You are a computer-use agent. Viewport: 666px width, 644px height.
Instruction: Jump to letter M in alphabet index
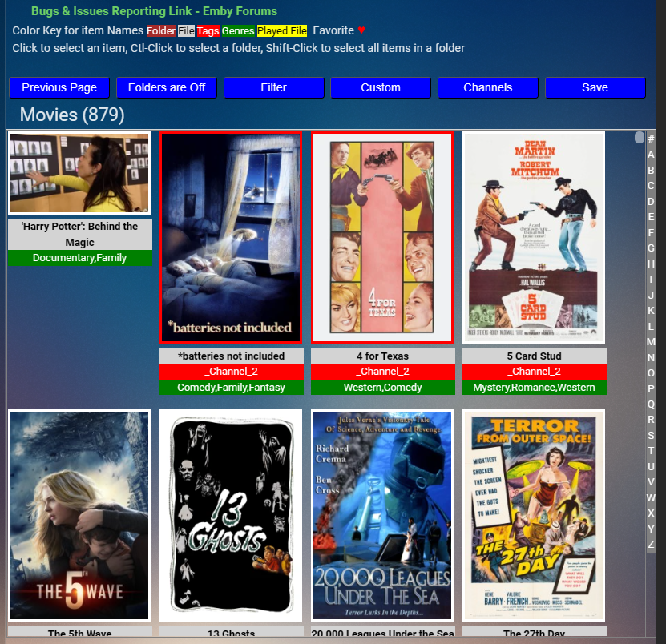click(651, 342)
